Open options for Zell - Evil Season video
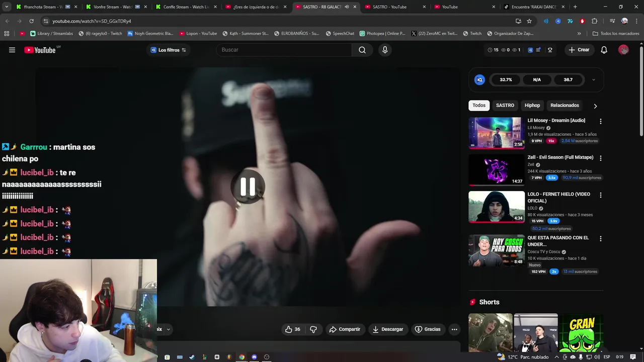The height and width of the screenshot is (362, 644). (600, 158)
